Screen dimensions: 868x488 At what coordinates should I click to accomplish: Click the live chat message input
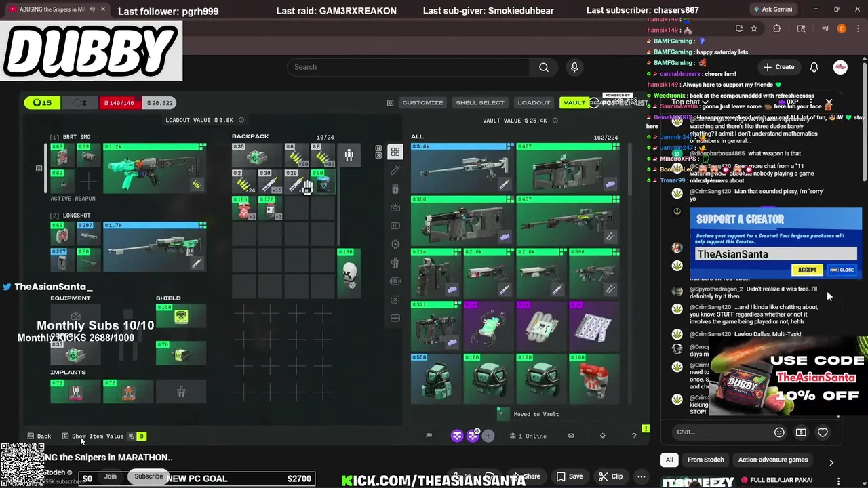[722, 432]
